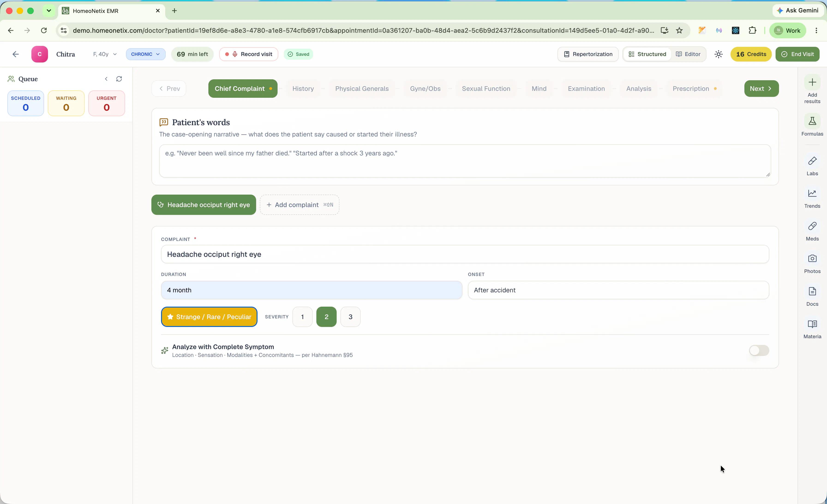Refresh the patient queue
The height and width of the screenshot is (504, 827).
[x=119, y=79]
